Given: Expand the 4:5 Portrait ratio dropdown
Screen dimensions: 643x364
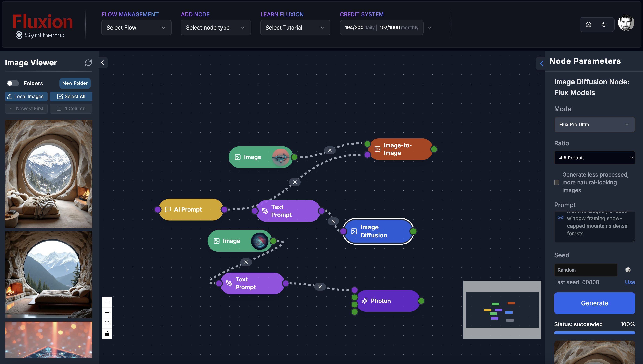Looking at the screenshot, I should tap(595, 158).
